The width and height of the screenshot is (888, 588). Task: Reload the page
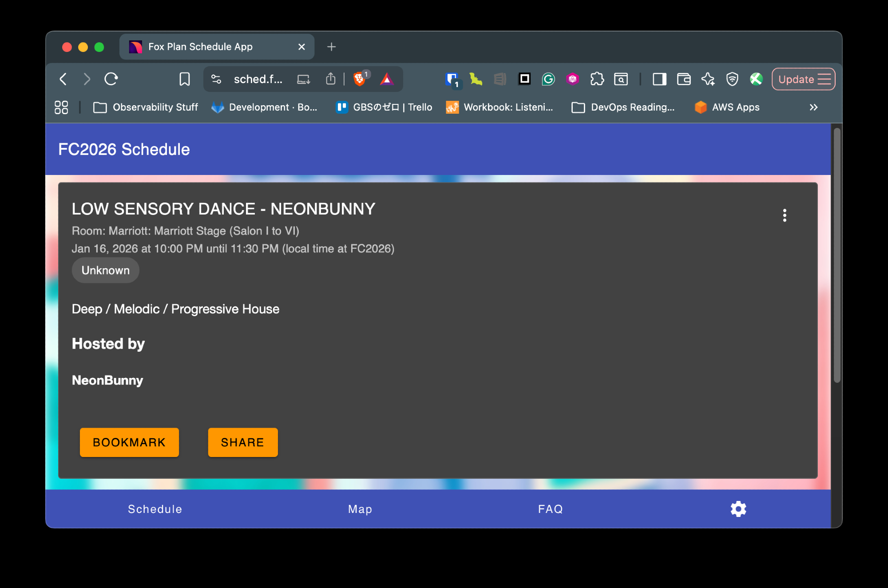click(111, 79)
